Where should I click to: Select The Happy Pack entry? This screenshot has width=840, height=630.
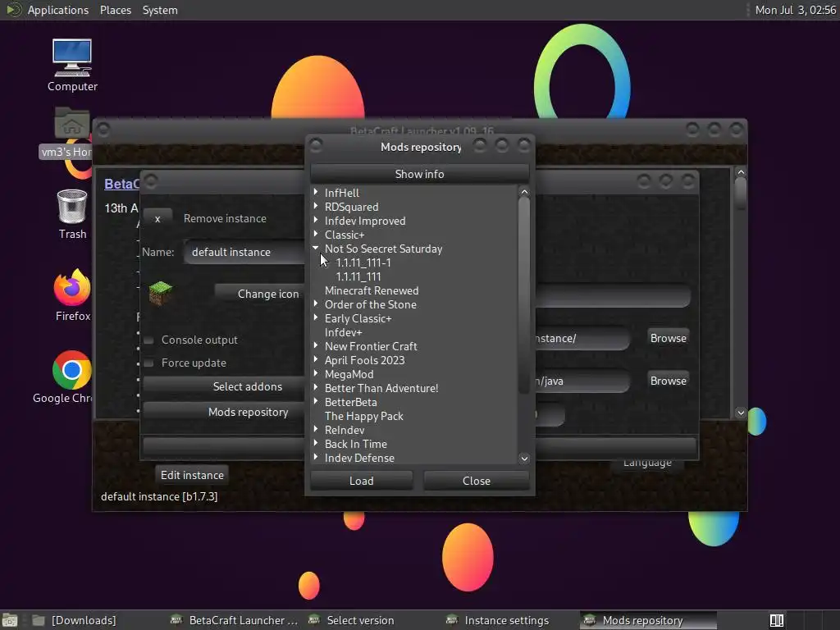[363, 416]
